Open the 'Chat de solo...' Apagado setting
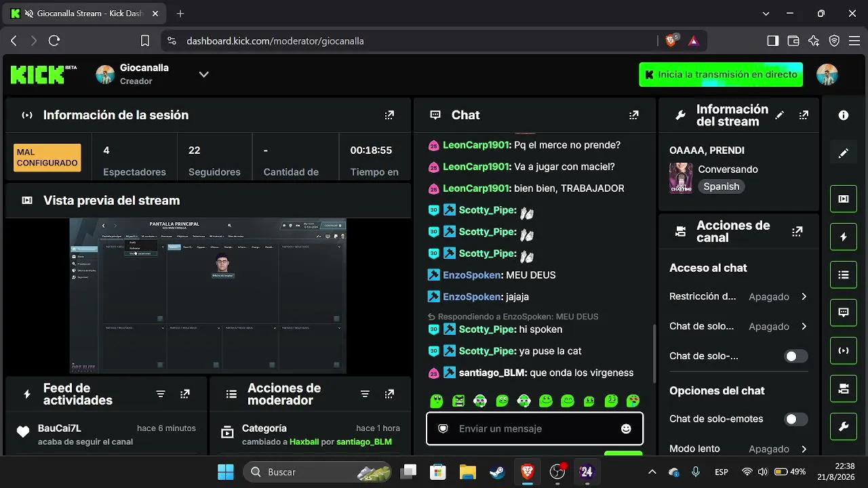868x488 pixels. (x=738, y=327)
